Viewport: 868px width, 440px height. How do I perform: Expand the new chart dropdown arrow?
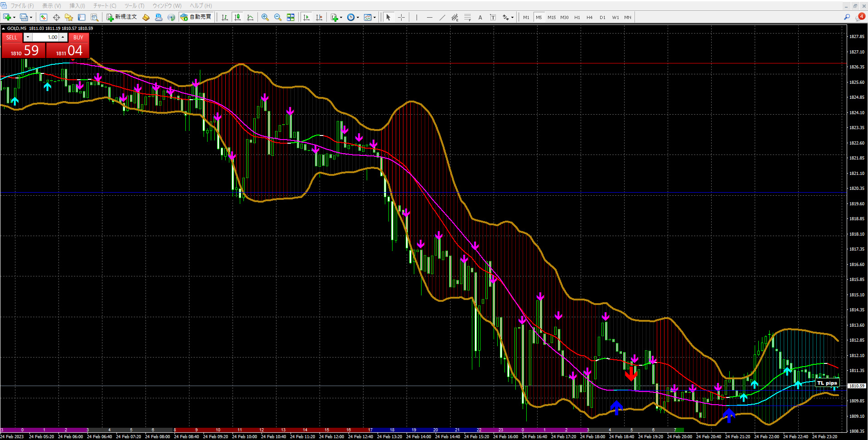pos(15,17)
